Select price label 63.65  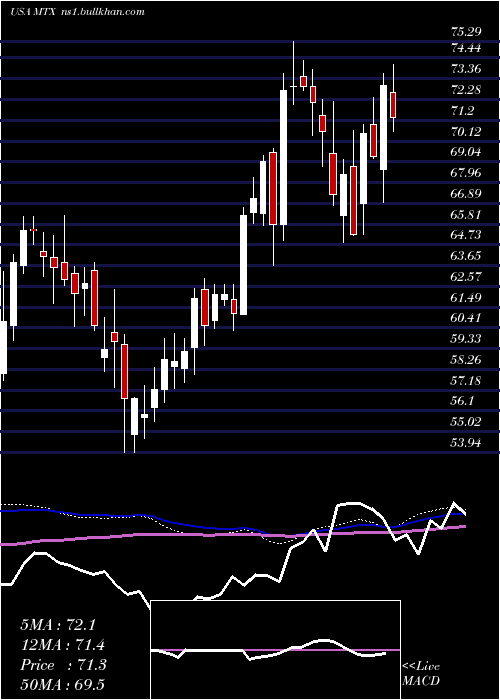click(466, 255)
